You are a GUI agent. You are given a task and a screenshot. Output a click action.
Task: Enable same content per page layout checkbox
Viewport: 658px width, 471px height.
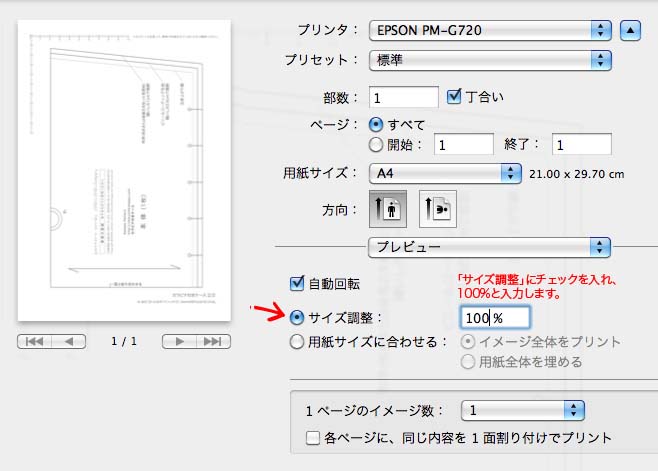(312, 438)
